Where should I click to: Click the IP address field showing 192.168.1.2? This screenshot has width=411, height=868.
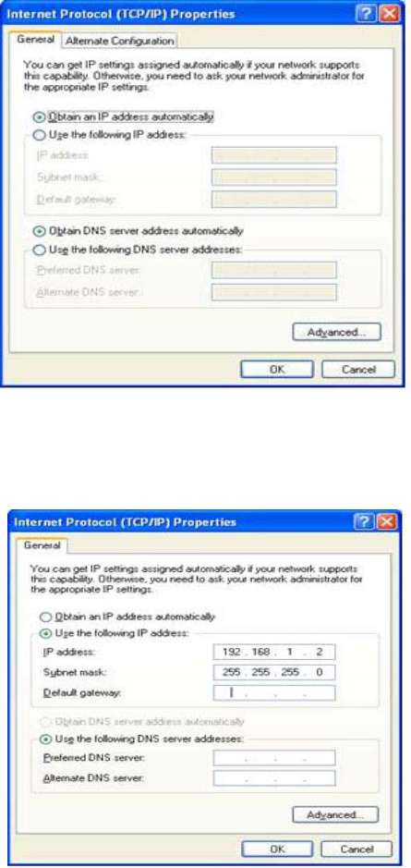274,652
